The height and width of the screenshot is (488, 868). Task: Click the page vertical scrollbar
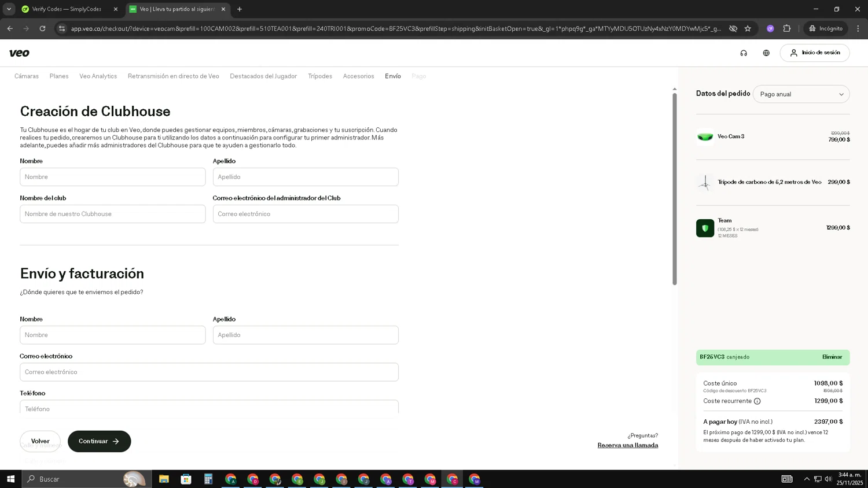[674, 188]
